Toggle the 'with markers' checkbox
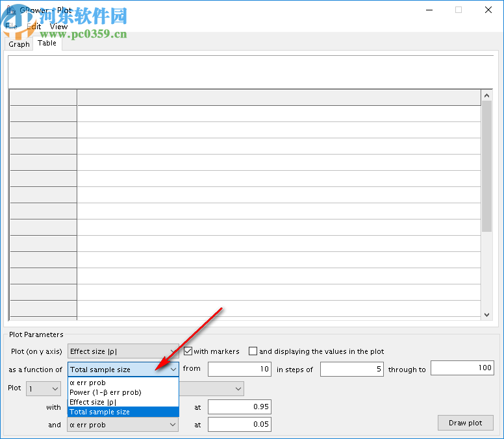The width and height of the screenshot is (504, 439). coord(188,351)
